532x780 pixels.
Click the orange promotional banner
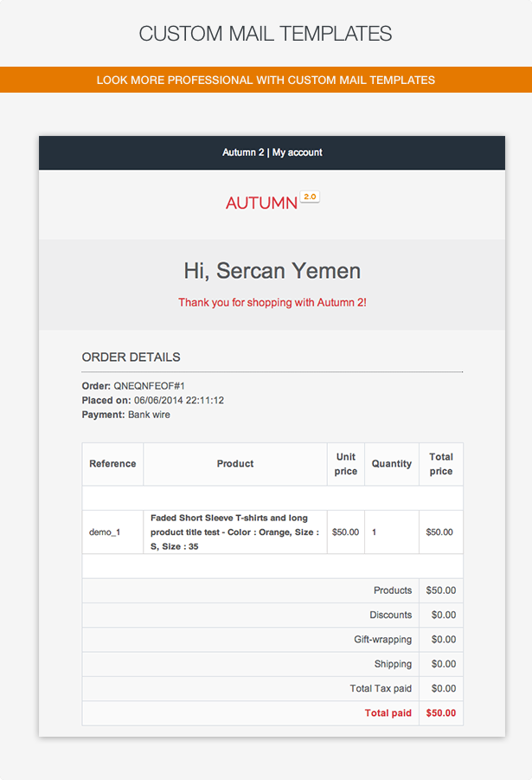[x=266, y=80]
